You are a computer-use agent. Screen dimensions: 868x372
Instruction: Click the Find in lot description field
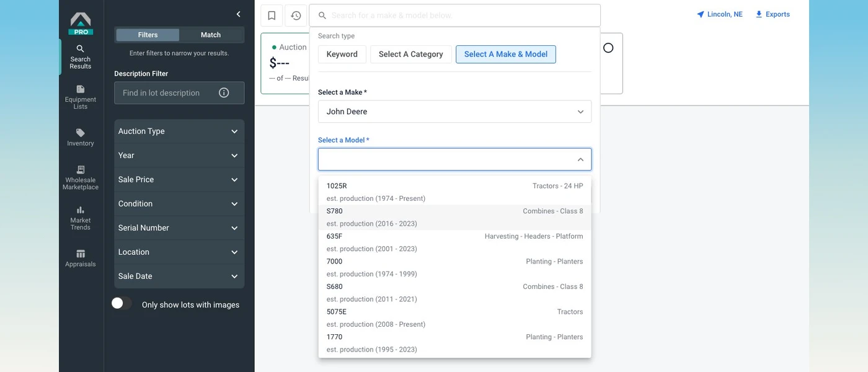pyautogui.click(x=179, y=93)
